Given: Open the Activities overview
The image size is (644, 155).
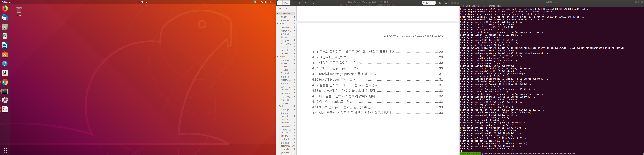Looking at the screenshot, I should [6, 2].
